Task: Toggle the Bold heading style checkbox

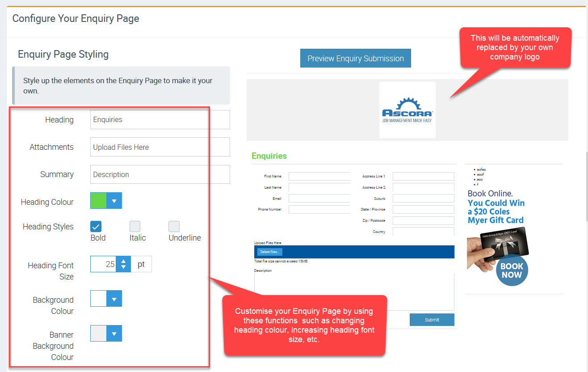Action: (96, 226)
